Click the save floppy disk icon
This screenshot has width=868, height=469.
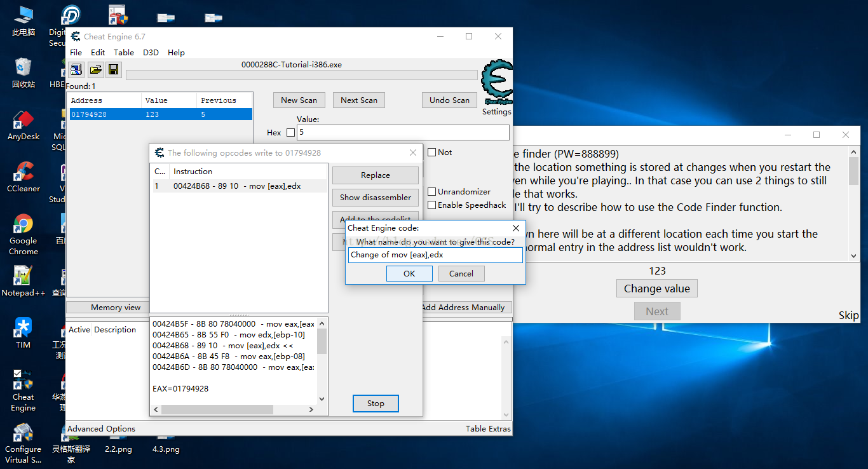click(x=113, y=70)
